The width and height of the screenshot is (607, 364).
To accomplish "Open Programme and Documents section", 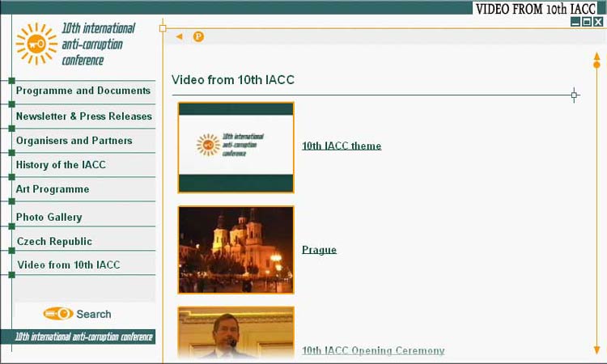I will [83, 91].
